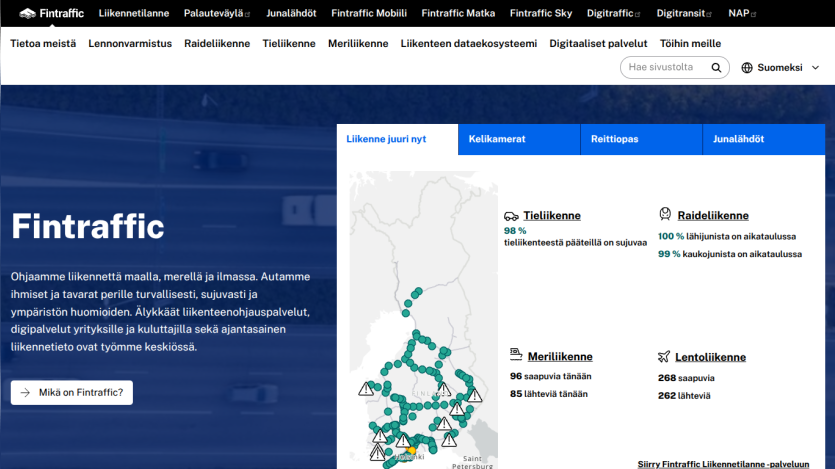Viewport: 835px width, 469px height.
Task: Open Fintraffic Mobiili in top bar
Action: [x=369, y=13]
